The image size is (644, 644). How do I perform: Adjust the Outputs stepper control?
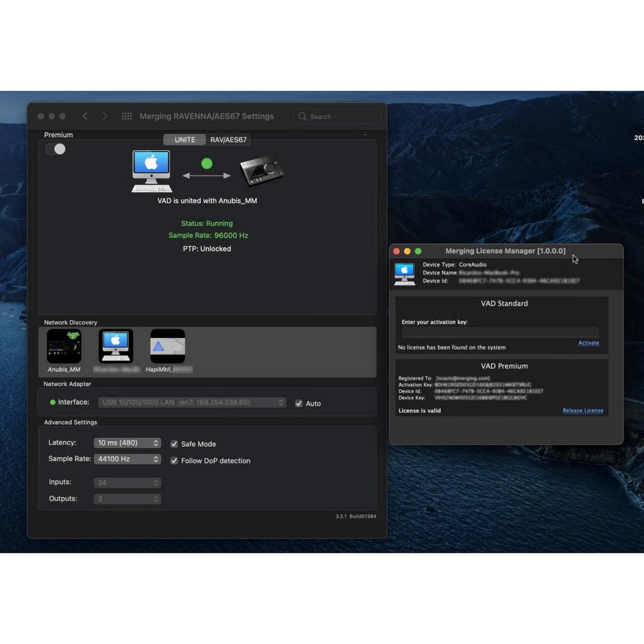point(156,499)
